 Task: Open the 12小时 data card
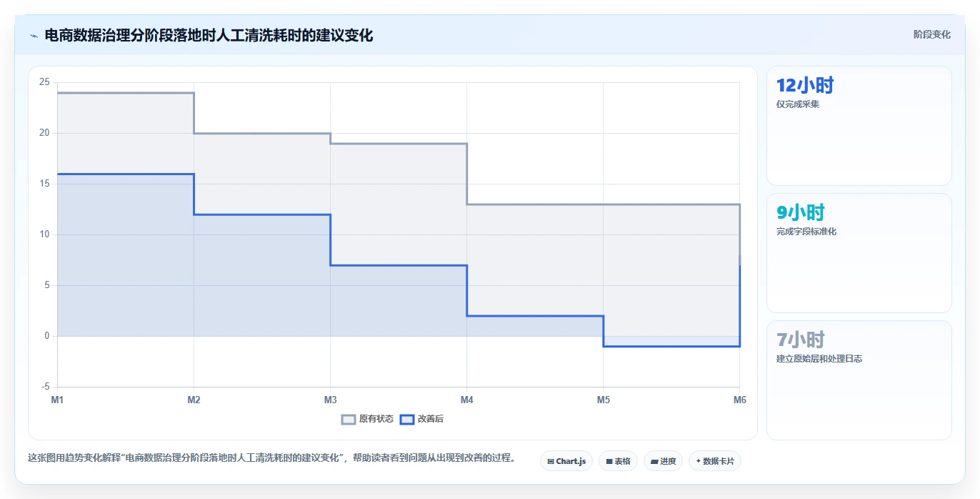click(x=859, y=126)
